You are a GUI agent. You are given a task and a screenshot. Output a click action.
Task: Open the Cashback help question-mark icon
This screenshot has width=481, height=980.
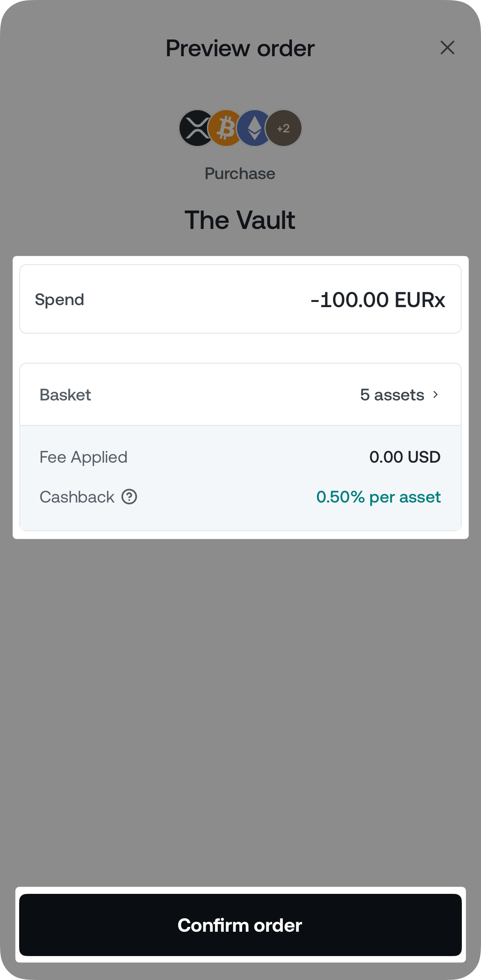(129, 497)
